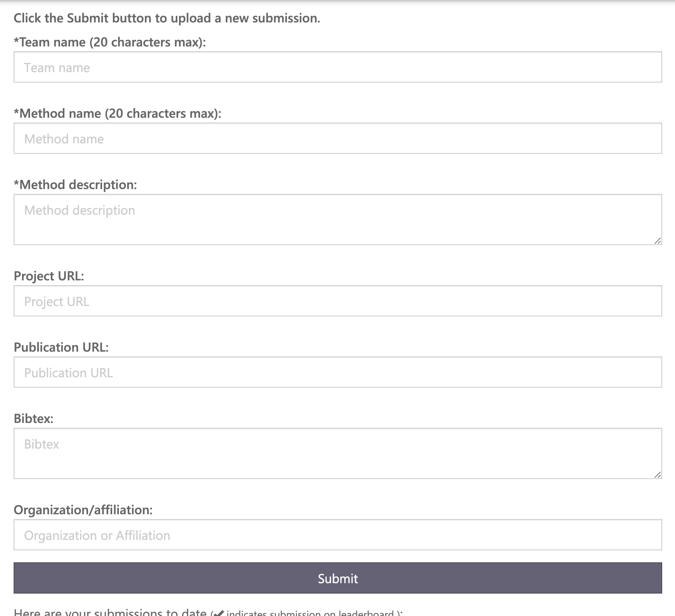Click the Bibtex textarea resize handle

click(x=658, y=475)
